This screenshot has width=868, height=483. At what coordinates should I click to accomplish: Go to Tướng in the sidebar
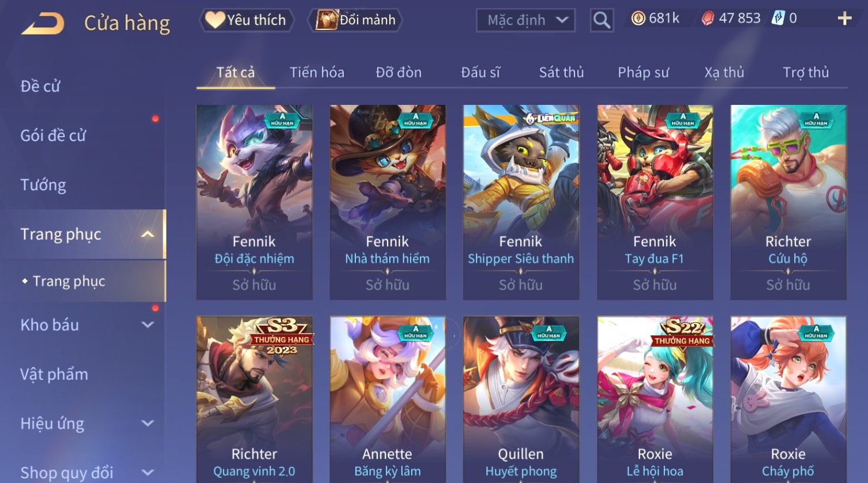pyautogui.click(x=43, y=185)
